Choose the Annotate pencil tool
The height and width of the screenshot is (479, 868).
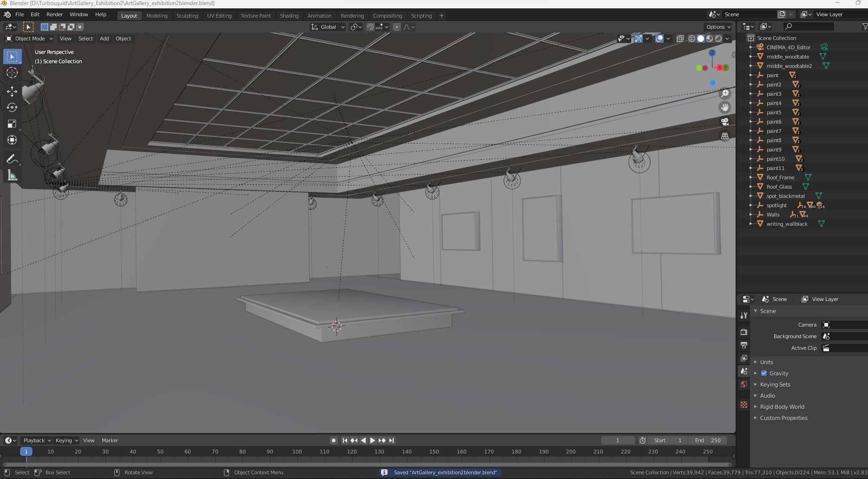(x=12, y=159)
